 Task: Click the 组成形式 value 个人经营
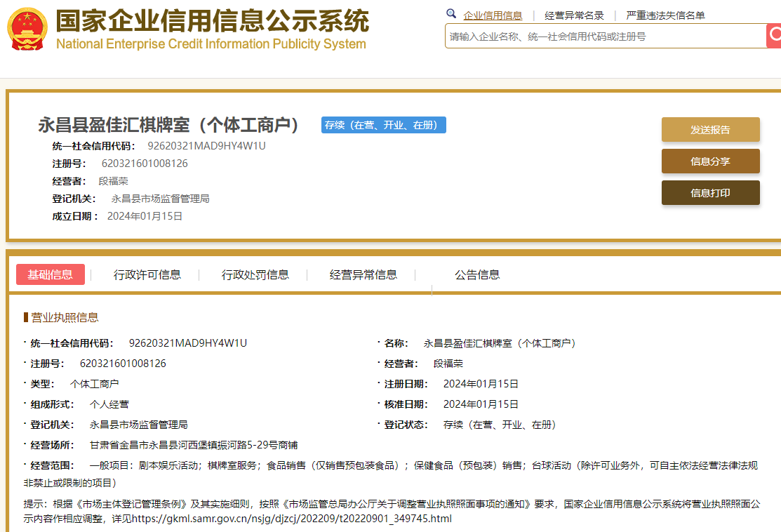tap(109, 404)
